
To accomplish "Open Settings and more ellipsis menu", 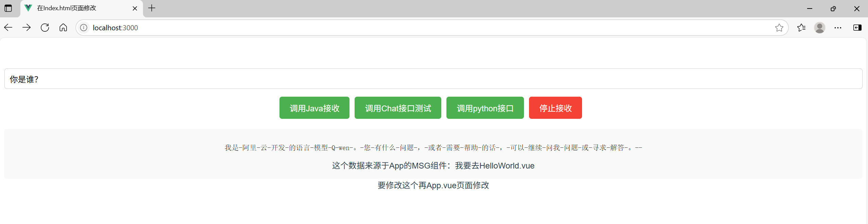I will [838, 28].
